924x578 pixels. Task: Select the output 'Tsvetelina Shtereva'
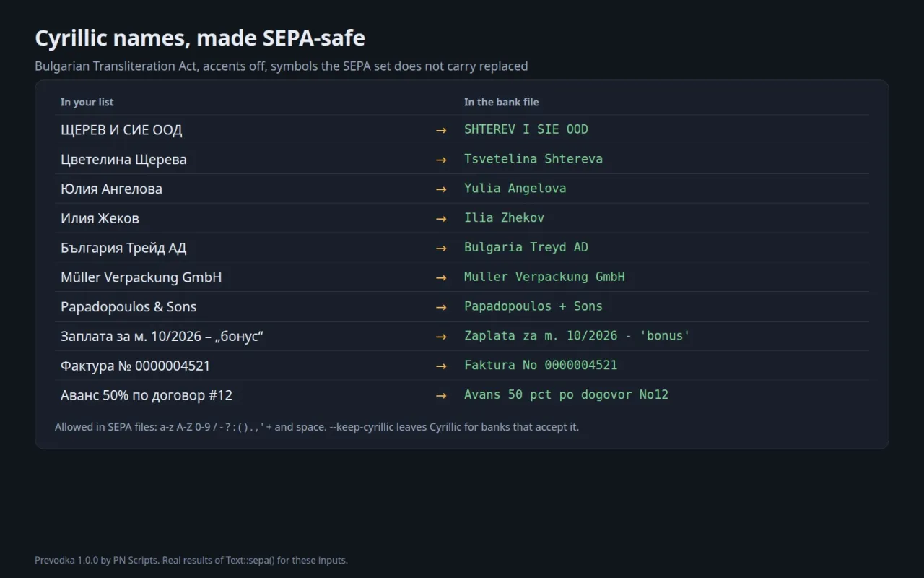click(533, 159)
